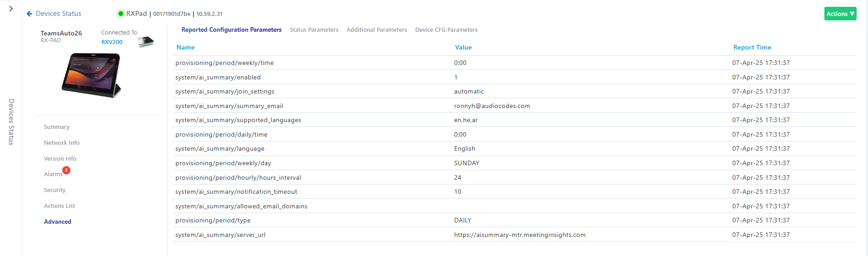Image resolution: width=868 pixels, height=256 pixels.
Task: Click the red Alarms count badge
Action: point(66,170)
